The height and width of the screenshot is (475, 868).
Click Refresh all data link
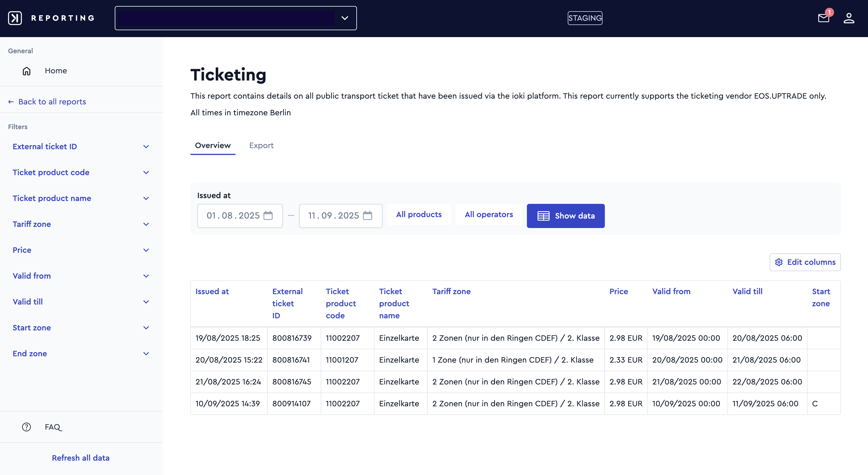tap(81, 458)
